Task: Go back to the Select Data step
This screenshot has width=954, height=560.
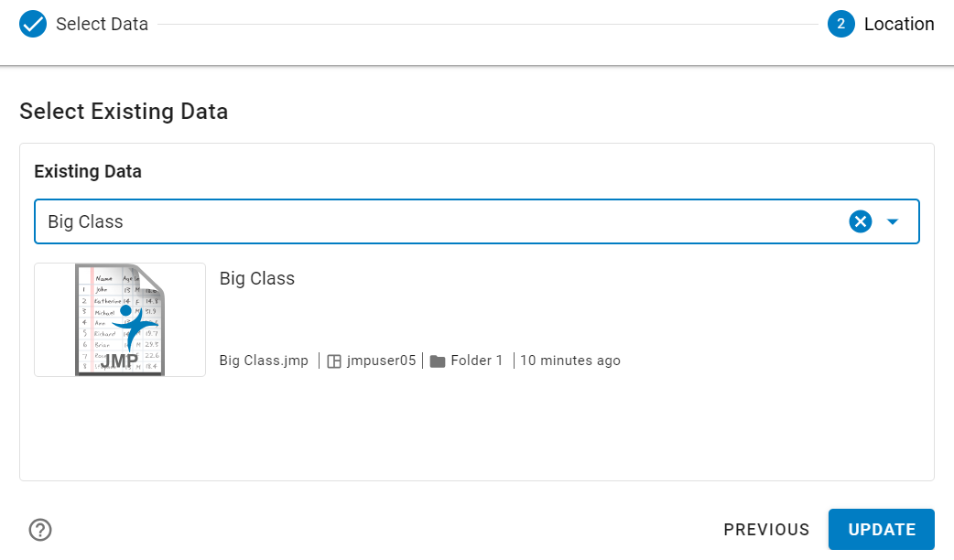Action: [x=102, y=24]
